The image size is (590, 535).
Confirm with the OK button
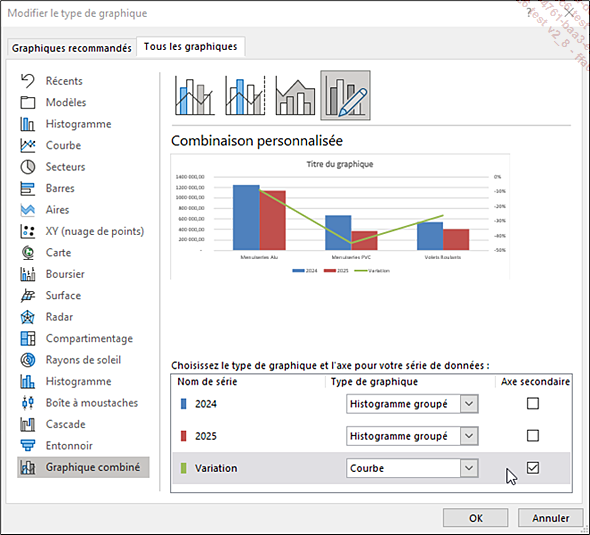476,518
